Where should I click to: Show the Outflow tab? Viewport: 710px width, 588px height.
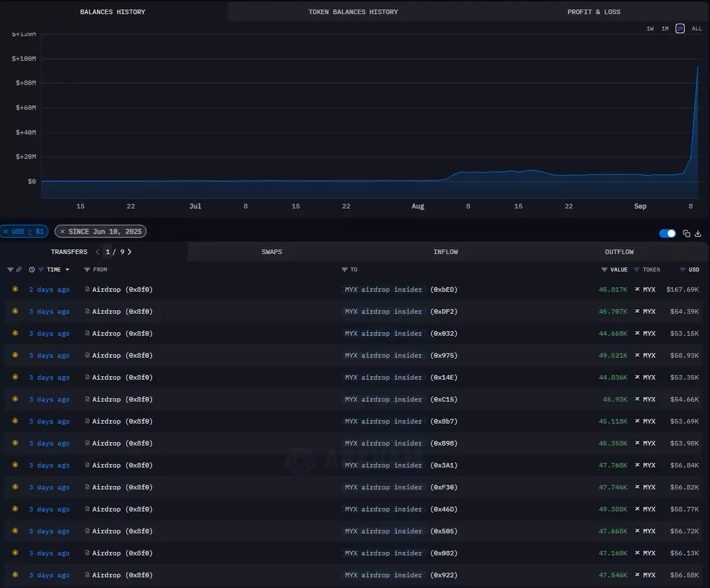pyautogui.click(x=619, y=252)
